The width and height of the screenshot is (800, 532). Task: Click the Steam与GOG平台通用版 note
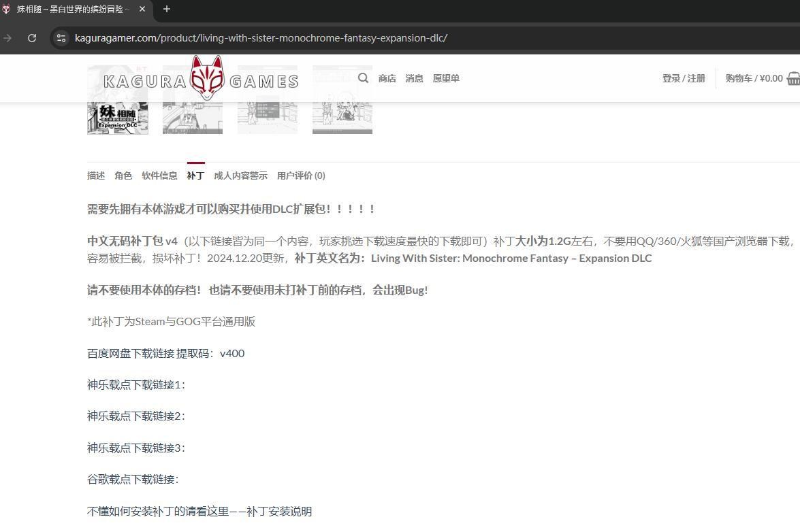(x=172, y=322)
